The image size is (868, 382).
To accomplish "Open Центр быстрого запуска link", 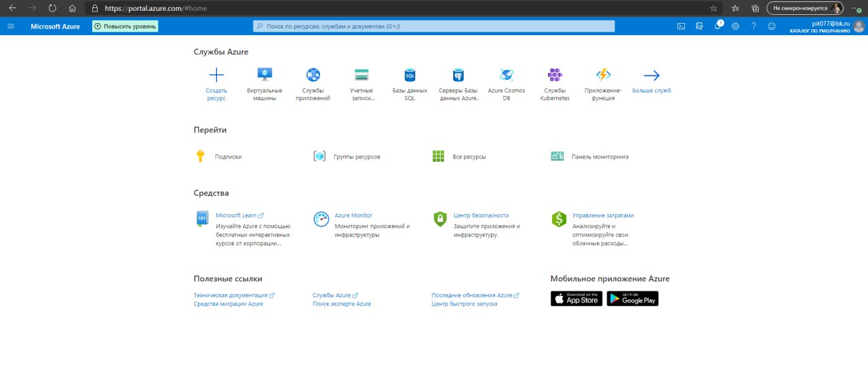I will [465, 304].
